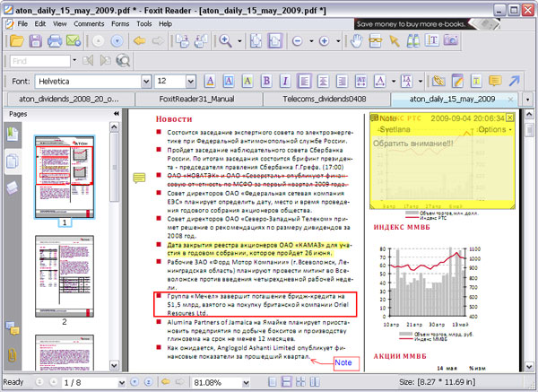Image resolution: width=538 pixels, height=392 pixels.
Task: Open the File menu
Action: (22, 23)
